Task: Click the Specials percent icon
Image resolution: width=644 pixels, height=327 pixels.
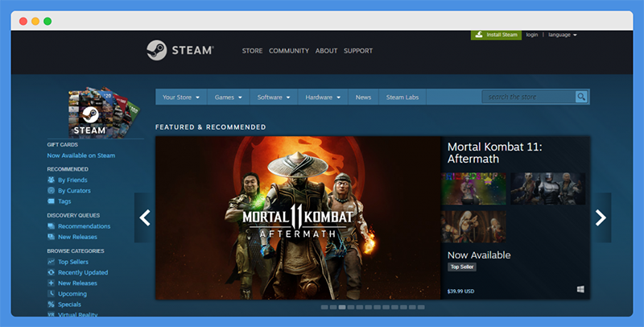Action: pos(51,304)
